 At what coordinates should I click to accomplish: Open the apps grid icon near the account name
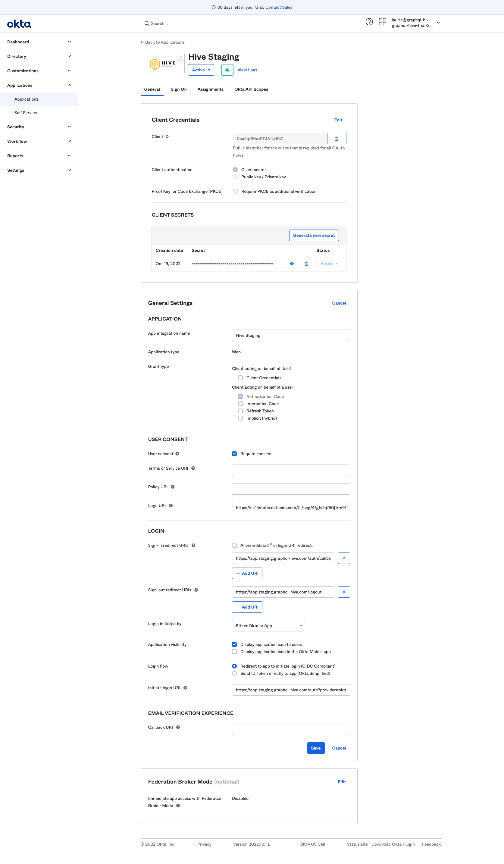pyautogui.click(x=383, y=22)
